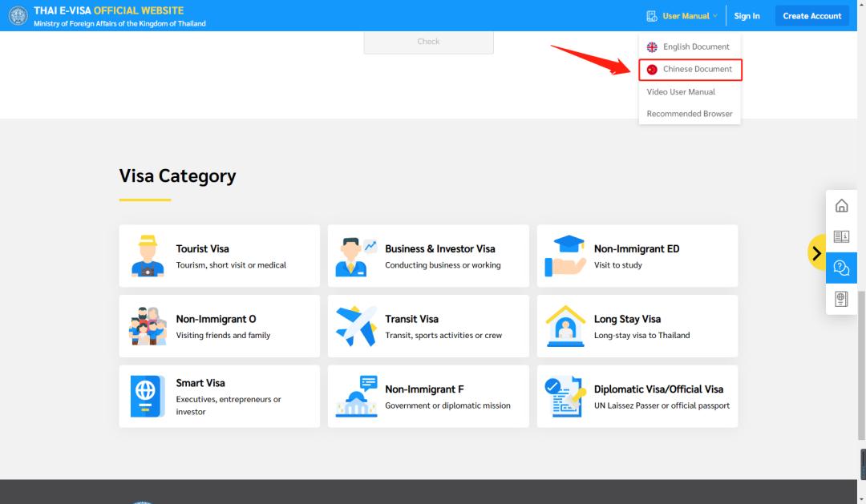Click the Thai emblem logo in header
The image size is (866, 504).
click(18, 15)
